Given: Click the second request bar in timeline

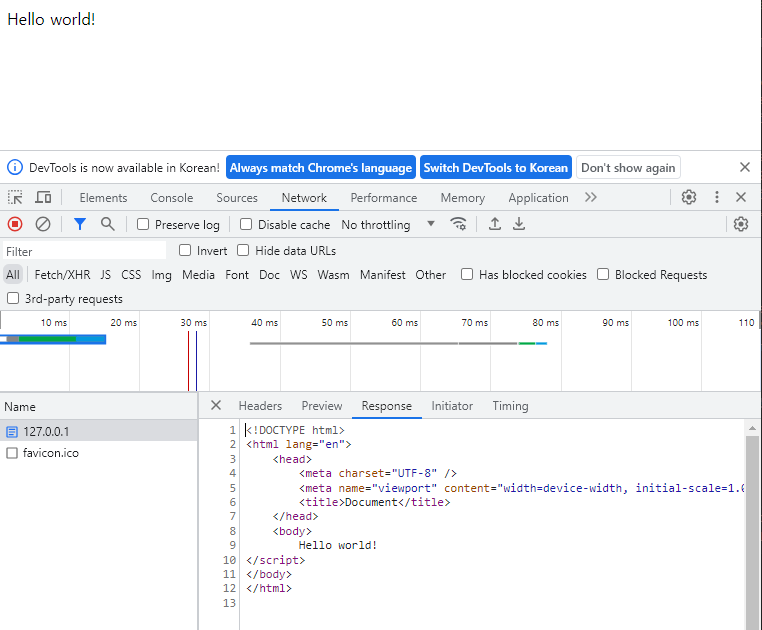Looking at the screenshot, I should point(398,343).
